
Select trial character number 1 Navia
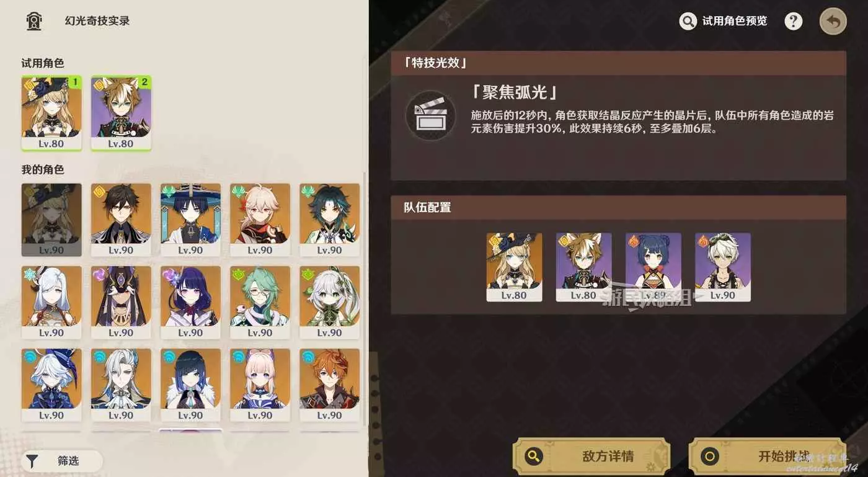pos(51,113)
